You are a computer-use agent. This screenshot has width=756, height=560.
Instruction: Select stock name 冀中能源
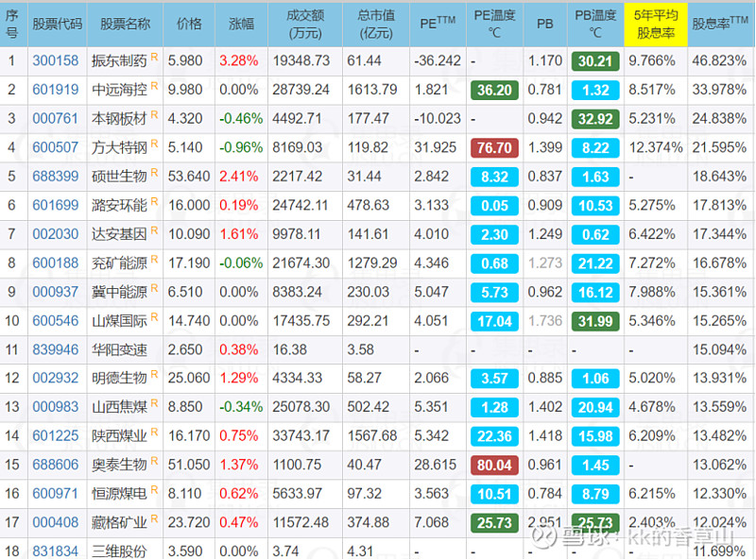point(119,292)
